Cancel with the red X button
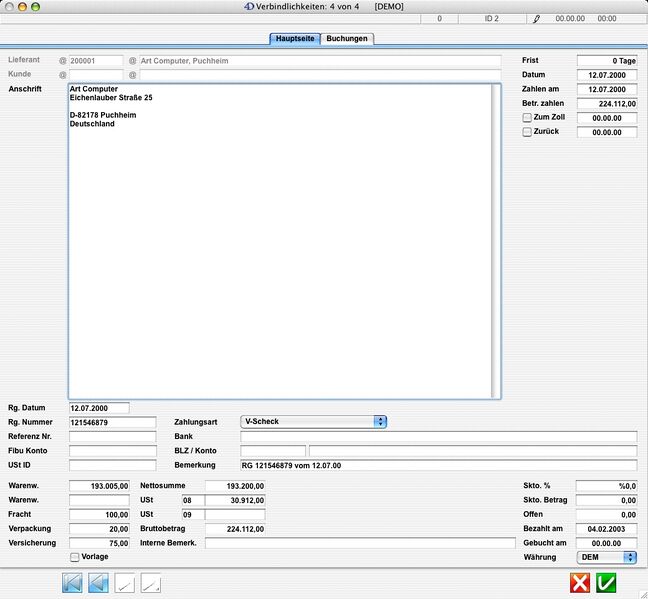Image resolution: width=648 pixels, height=599 pixels. click(580, 583)
